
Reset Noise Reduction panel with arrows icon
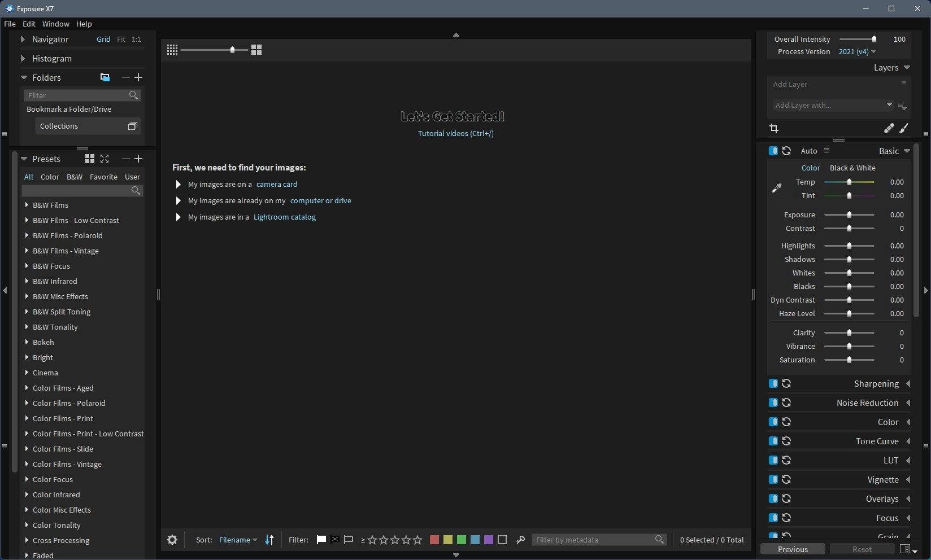click(786, 403)
